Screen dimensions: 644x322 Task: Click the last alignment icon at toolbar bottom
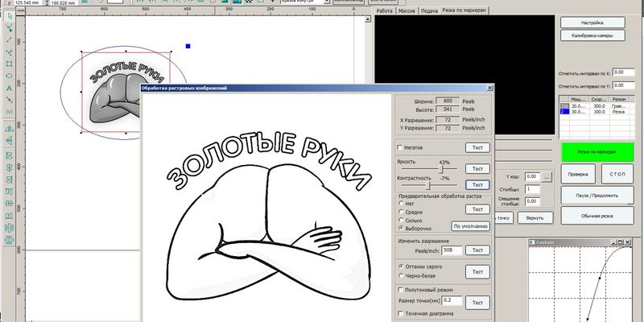click(9, 239)
